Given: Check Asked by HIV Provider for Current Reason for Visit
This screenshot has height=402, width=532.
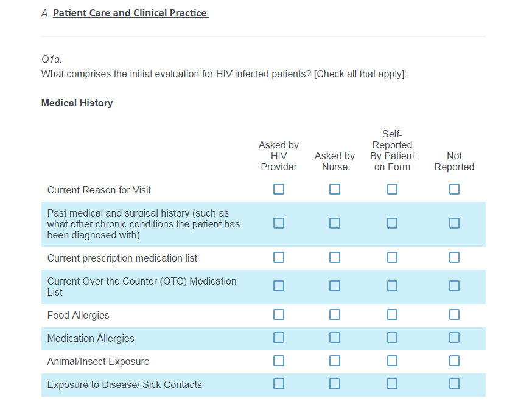Looking at the screenshot, I should click(x=279, y=189).
